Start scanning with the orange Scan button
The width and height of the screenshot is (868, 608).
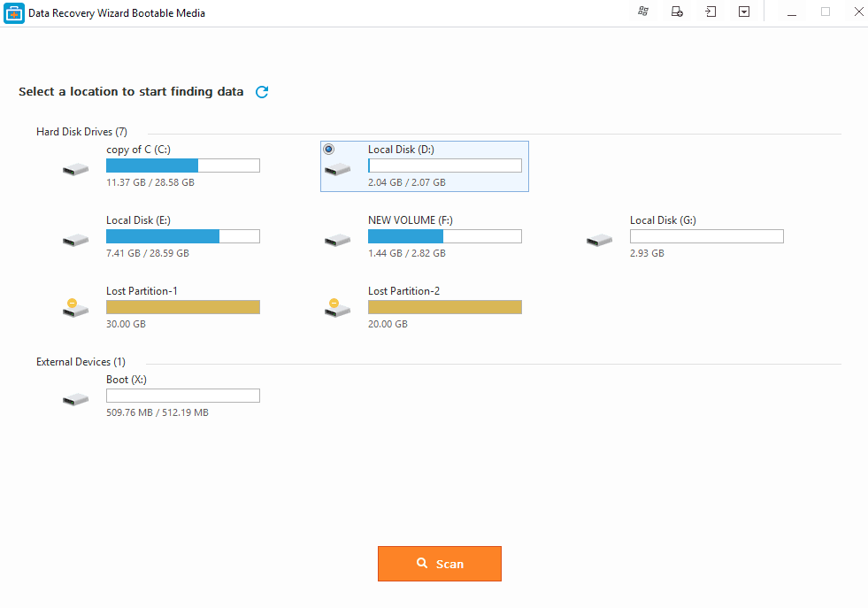440,564
